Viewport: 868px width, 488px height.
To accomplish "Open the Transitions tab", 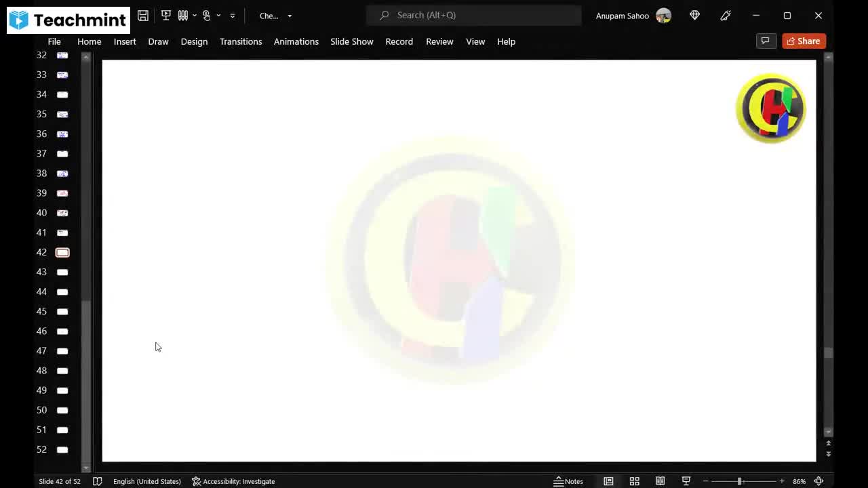I will pos(241,41).
